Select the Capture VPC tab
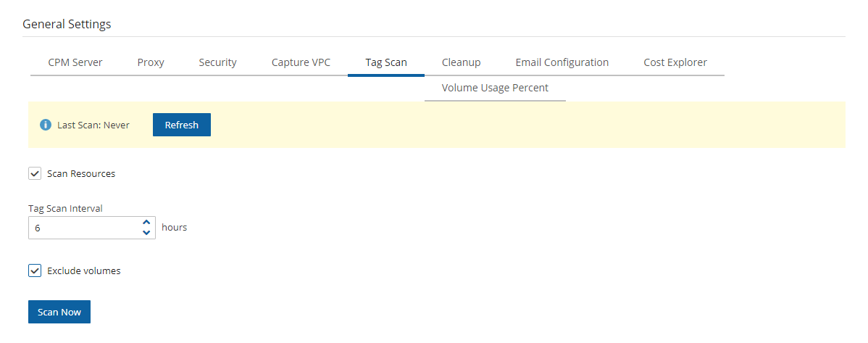 pos(301,62)
